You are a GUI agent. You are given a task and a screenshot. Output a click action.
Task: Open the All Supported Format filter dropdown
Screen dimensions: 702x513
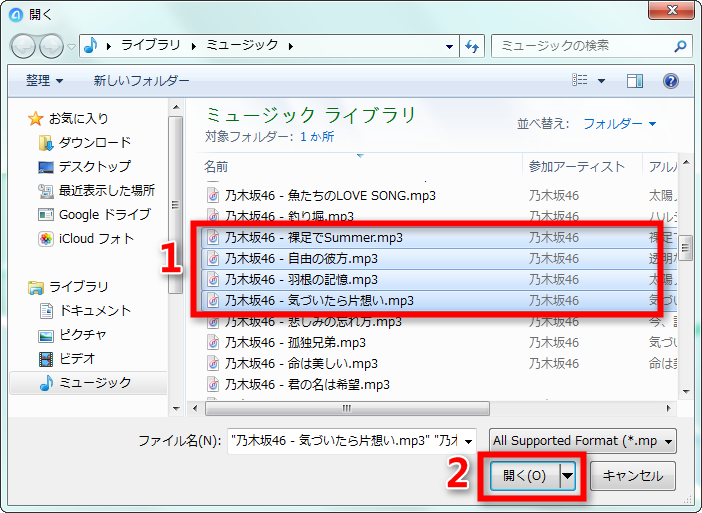(x=582, y=441)
